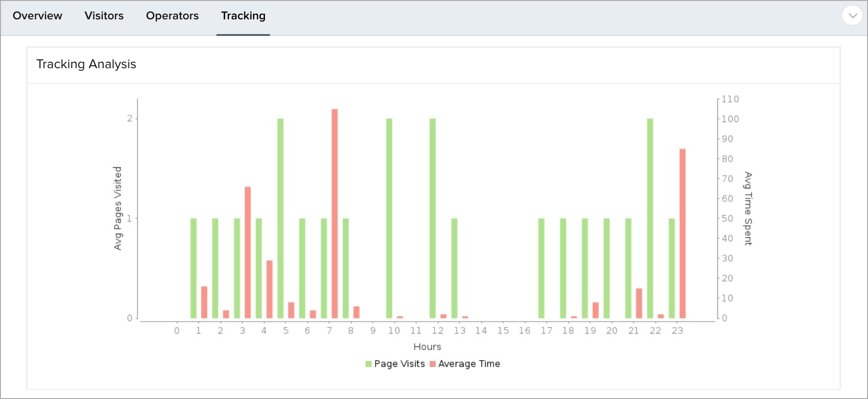The height and width of the screenshot is (399, 868).
Task: Click hour 0 on the x-axis
Action: point(177,330)
